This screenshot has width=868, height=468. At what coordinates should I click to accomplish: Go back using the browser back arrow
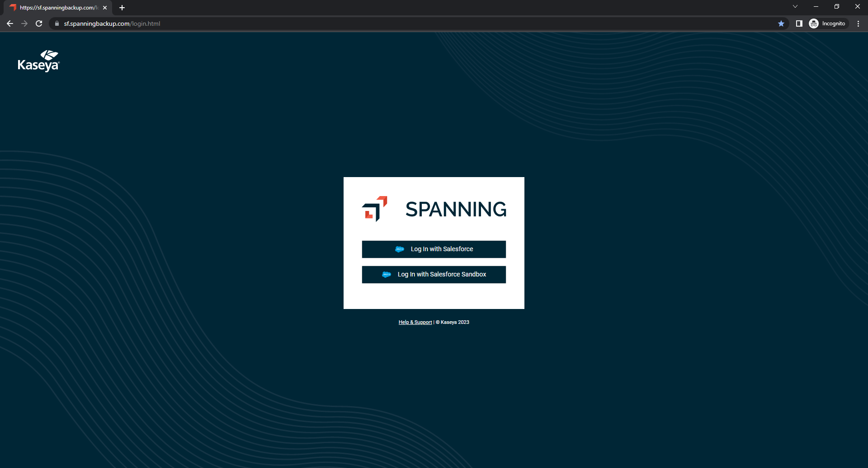click(10, 23)
